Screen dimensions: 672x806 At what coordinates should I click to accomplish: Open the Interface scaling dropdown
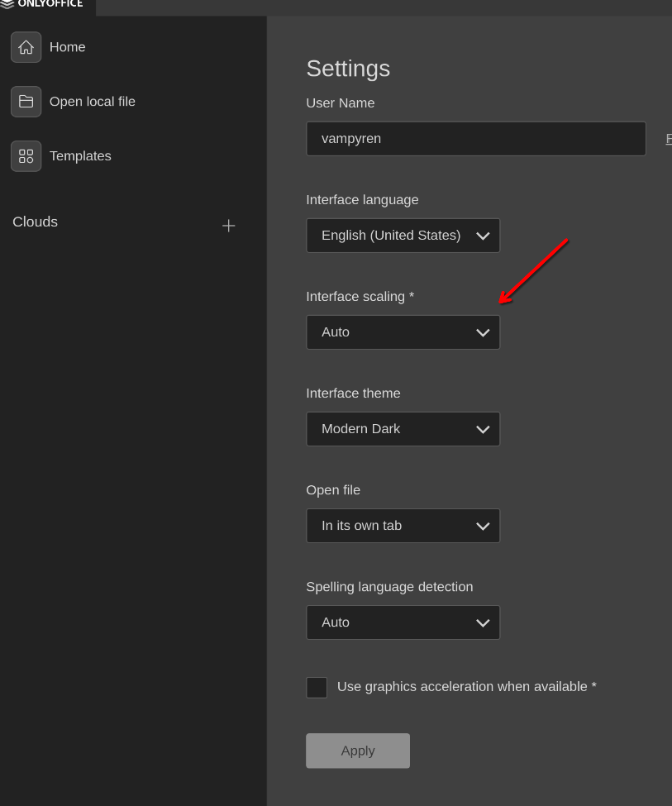tap(403, 332)
